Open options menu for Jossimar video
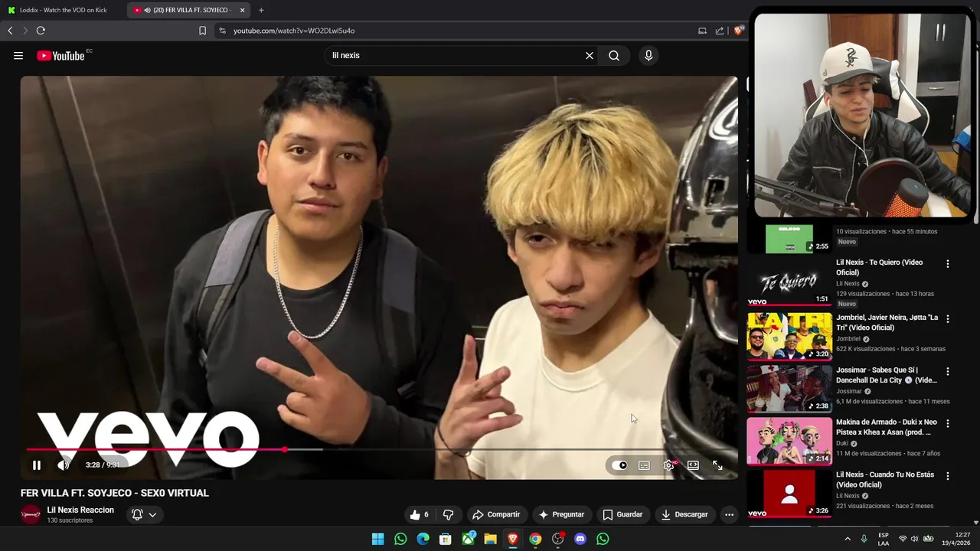The height and width of the screenshot is (551, 980). 948,372
